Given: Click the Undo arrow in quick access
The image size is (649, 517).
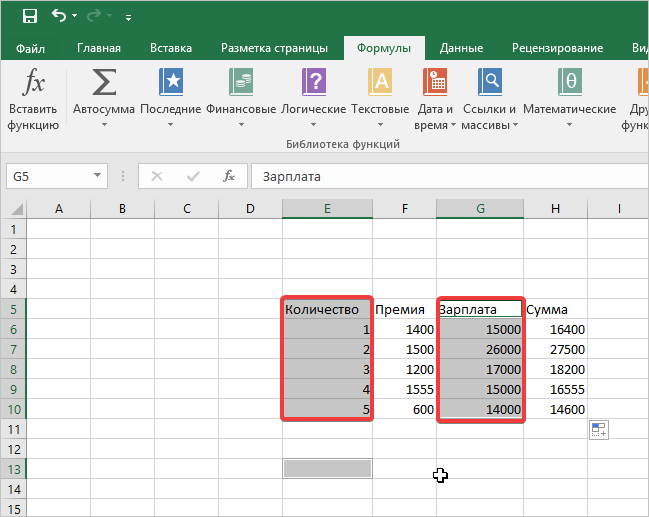Looking at the screenshot, I should pos(60,16).
